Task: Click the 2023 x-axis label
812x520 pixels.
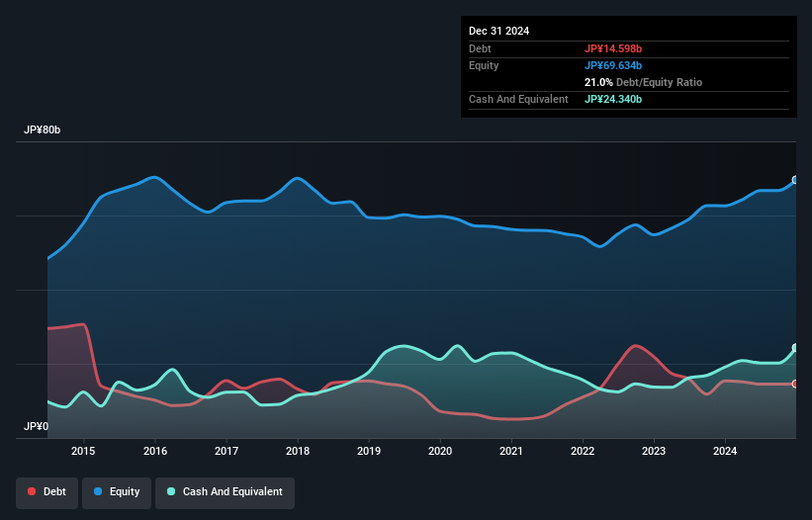Action: [x=654, y=451]
